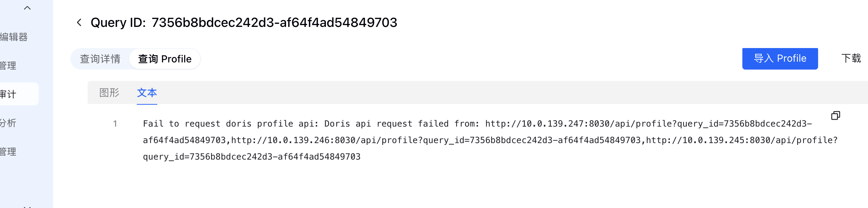Image resolution: width=868 pixels, height=208 pixels.
Task: Expand sidebar section using bottom down chevron
Action: coord(27,207)
